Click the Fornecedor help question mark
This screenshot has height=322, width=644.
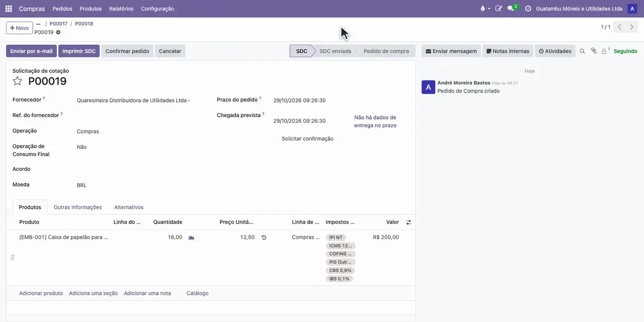pyautogui.click(x=44, y=98)
